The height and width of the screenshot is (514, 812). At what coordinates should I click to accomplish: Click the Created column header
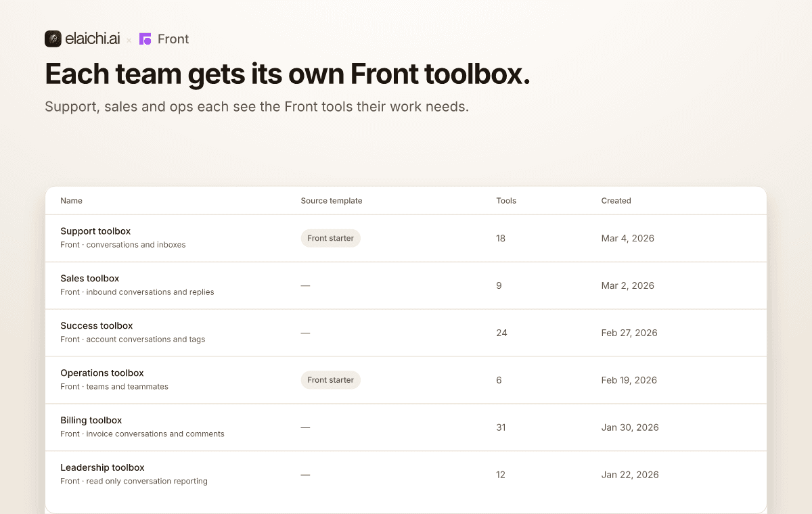click(616, 201)
